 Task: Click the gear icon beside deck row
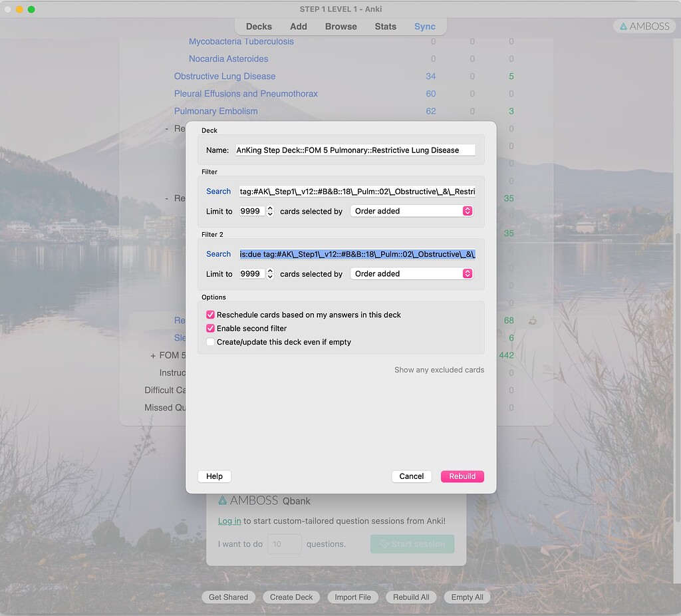pos(533,321)
